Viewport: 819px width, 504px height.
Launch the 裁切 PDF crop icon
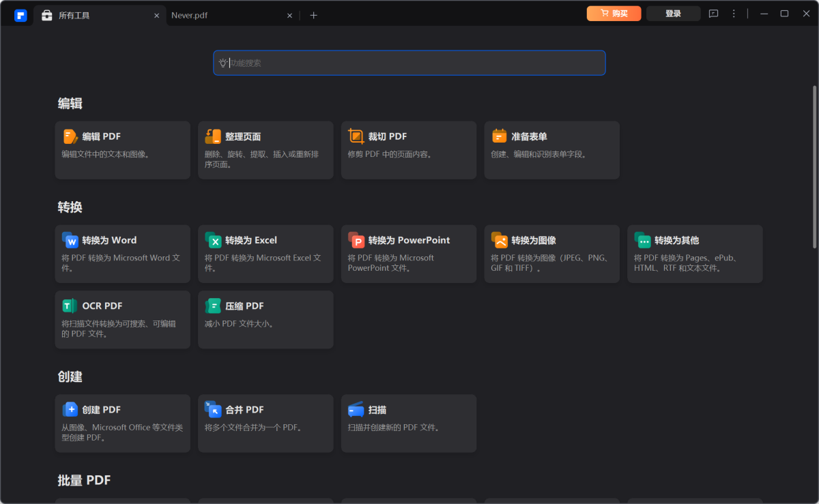356,136
